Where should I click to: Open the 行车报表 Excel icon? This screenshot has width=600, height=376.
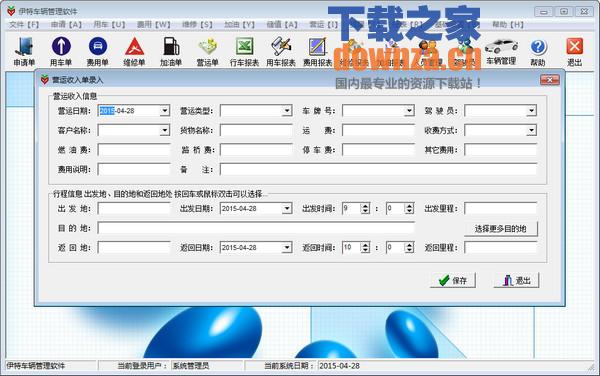tap(244, 52)
